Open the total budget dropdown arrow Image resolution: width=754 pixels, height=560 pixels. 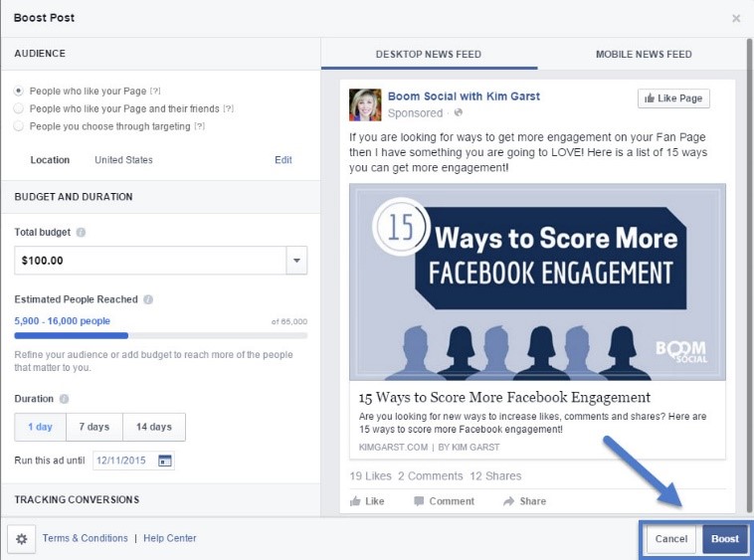(x=296, y=261)
